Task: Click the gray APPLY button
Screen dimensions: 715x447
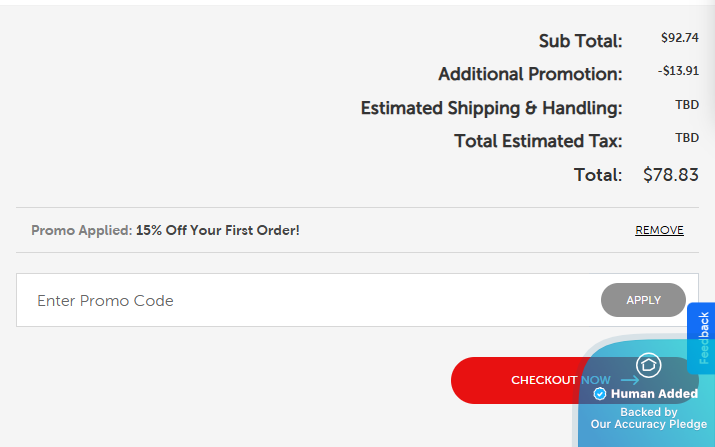Action: 643,300
